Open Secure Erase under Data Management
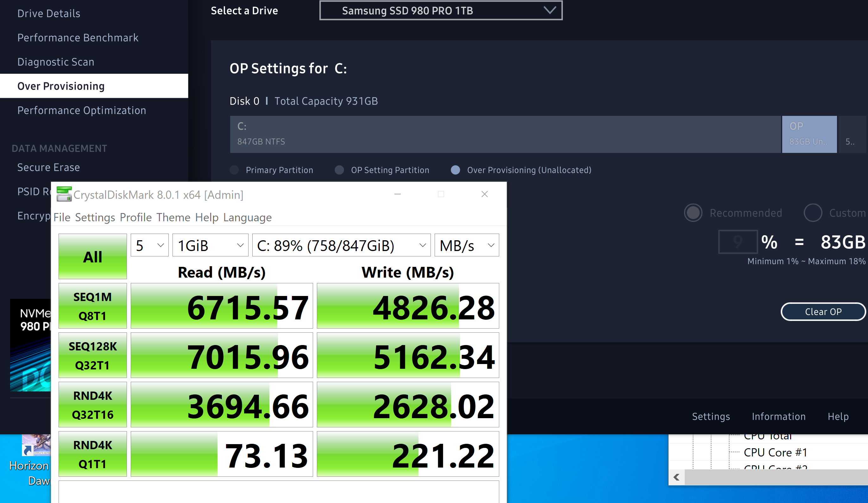The image size is (868, 503). click(x=48, y=167)
